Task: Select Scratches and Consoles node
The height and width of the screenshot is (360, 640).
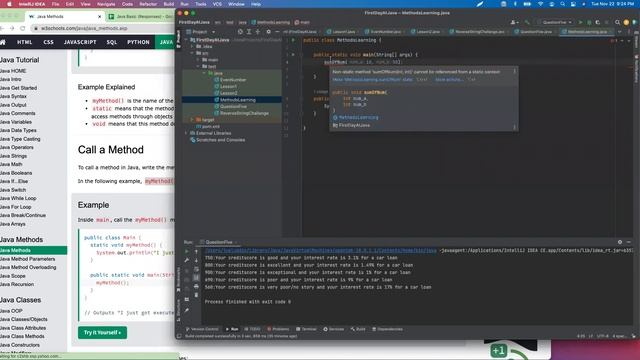Action: click(220, 140)
